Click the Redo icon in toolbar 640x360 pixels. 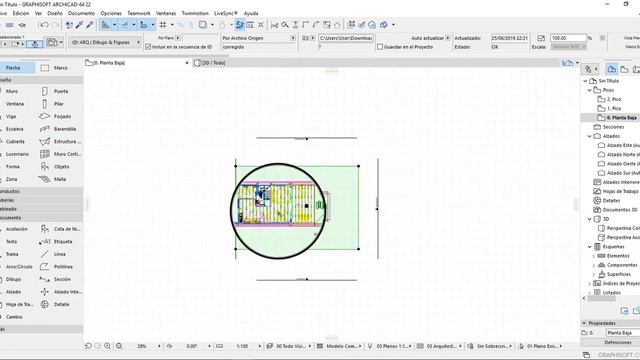click(55, 25)
